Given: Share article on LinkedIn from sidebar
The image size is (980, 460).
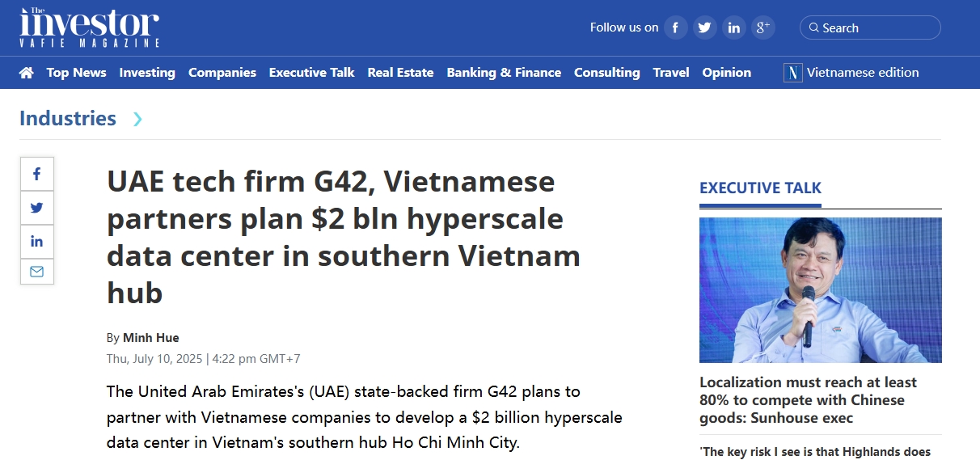Looking at the screenshot, I should (x=37, y=241).
